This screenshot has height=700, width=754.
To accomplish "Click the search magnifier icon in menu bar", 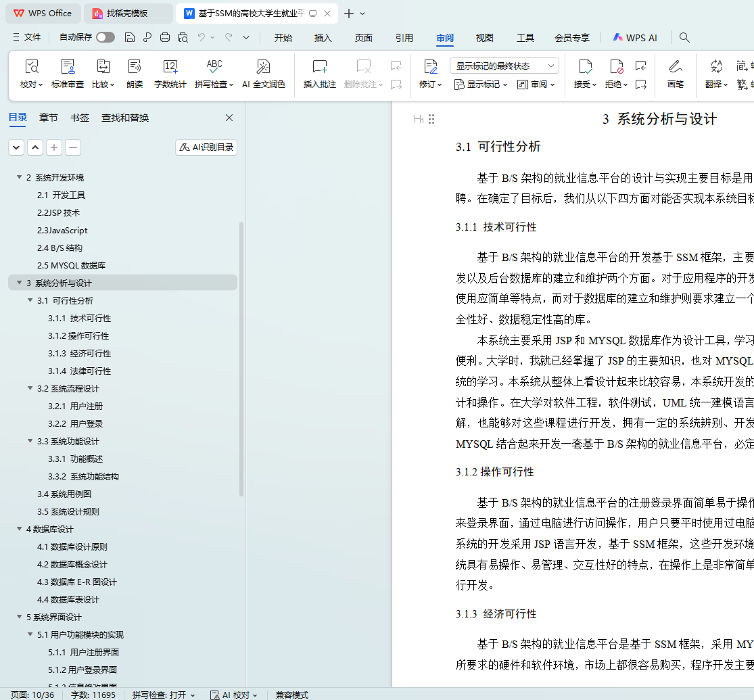I will pyautogui.click(x=684, y=38).
